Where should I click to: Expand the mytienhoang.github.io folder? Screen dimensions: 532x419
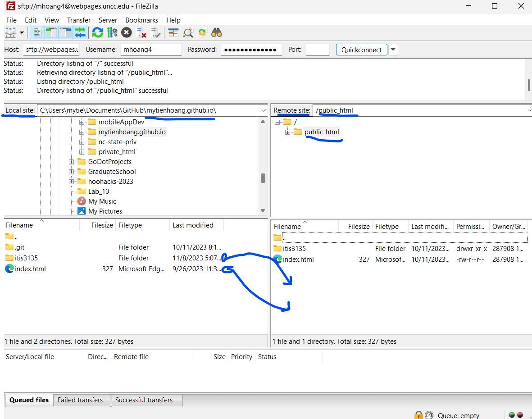[81, 132]
